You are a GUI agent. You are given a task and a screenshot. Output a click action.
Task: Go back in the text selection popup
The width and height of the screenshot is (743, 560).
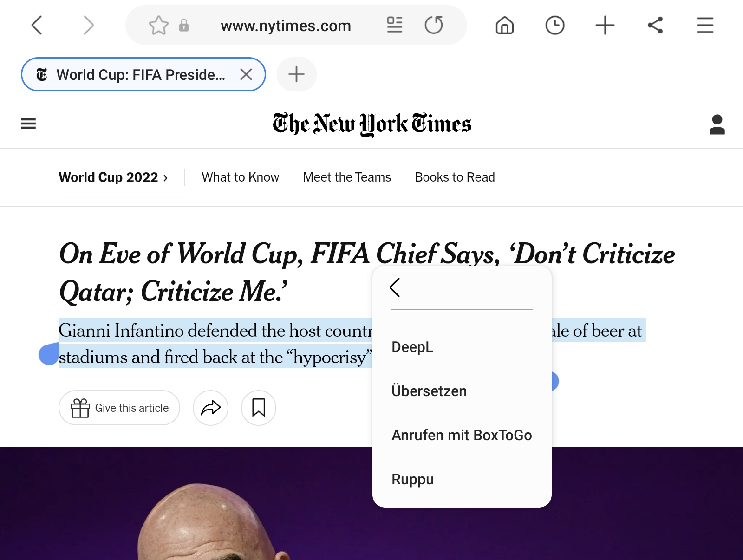click(x=395, y=287)
